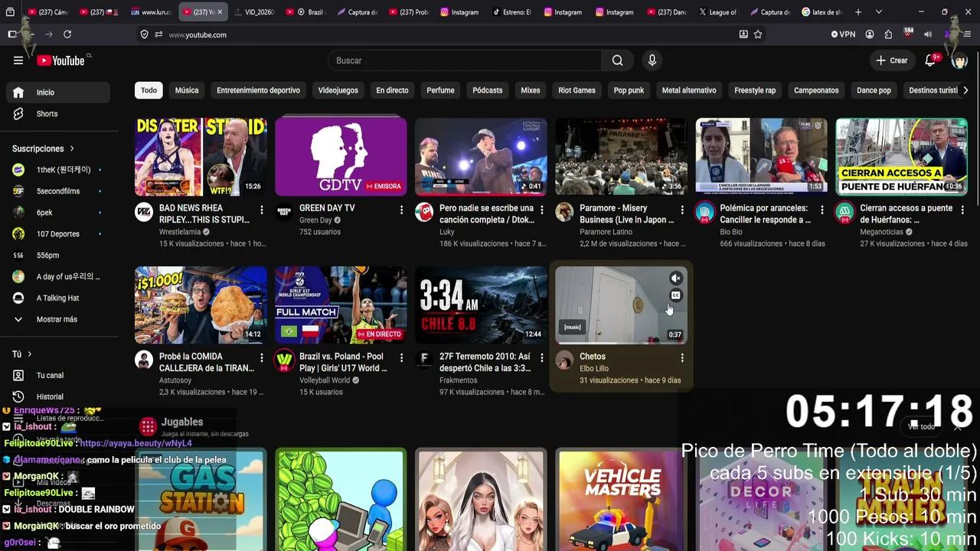
Task: Toggle the browser sidebar panel
Action: coord(12,34)
